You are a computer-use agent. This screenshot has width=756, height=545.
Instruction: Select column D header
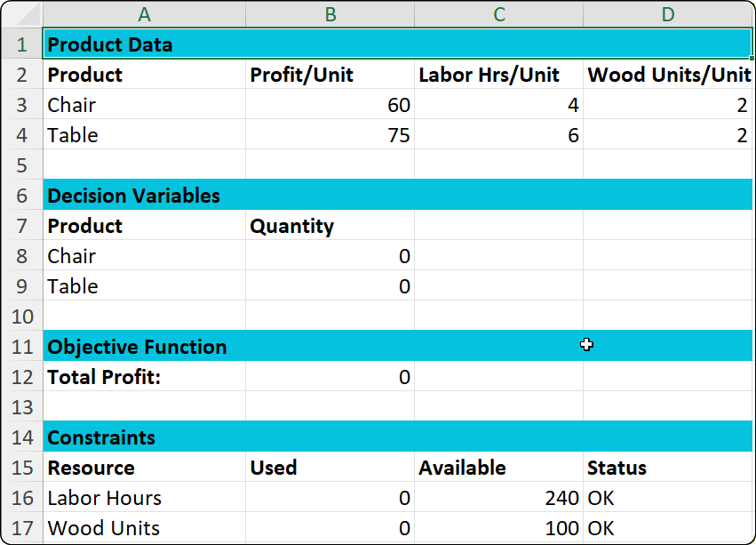(669, 14)
